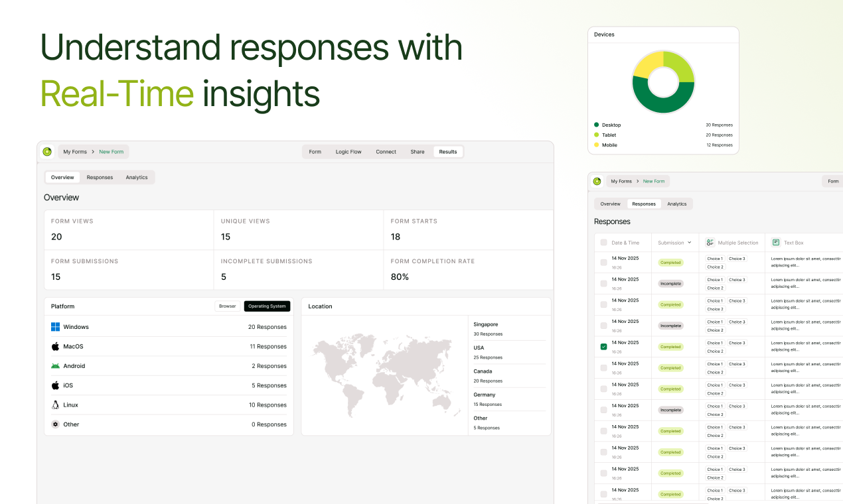
Task: Select the gear icon beside Other
Action: tap(56, 424)
